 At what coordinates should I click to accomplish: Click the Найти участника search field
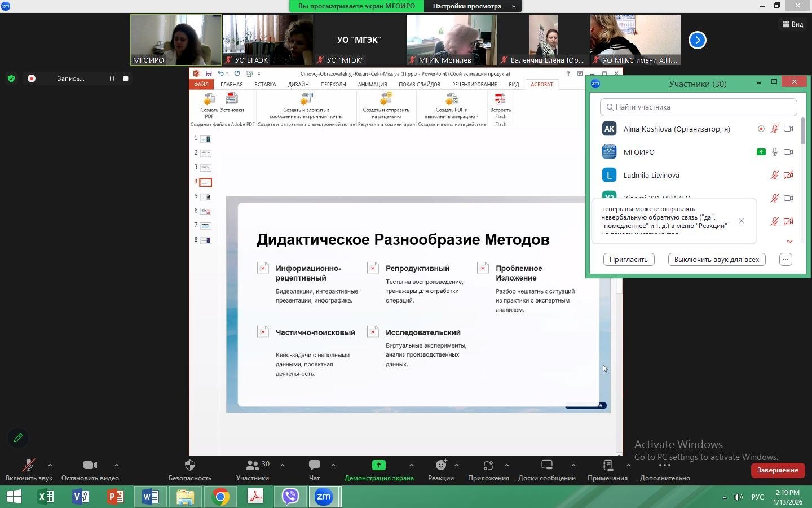click(x=698, y=107)
